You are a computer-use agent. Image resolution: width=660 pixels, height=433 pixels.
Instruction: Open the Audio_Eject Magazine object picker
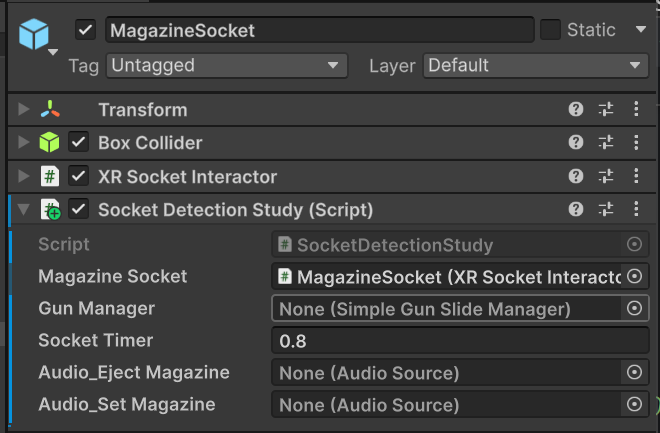tap(634, 373)
